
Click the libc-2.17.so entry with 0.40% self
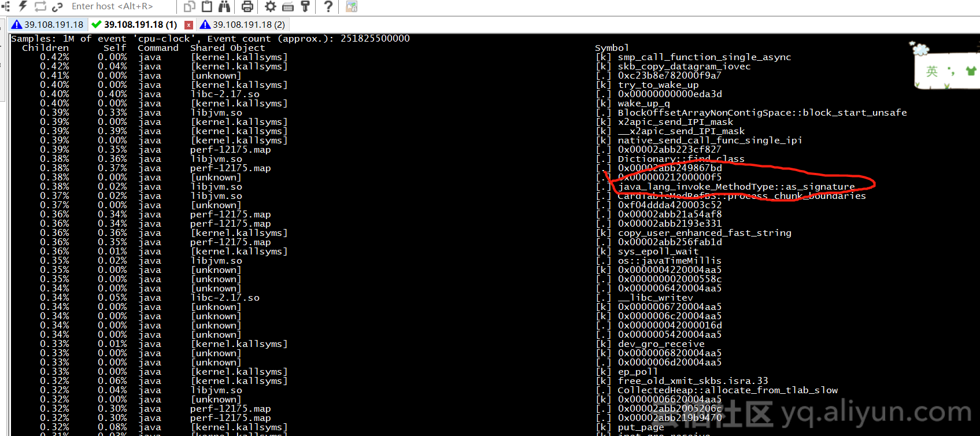click(224, 94)
